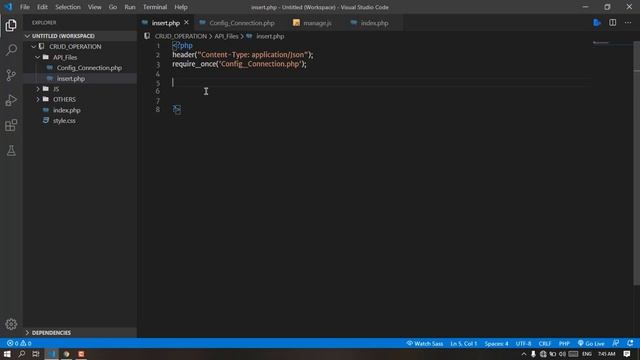640x360 pixels.
Task: Open the Run and Debug view
Action: point(11,100)
